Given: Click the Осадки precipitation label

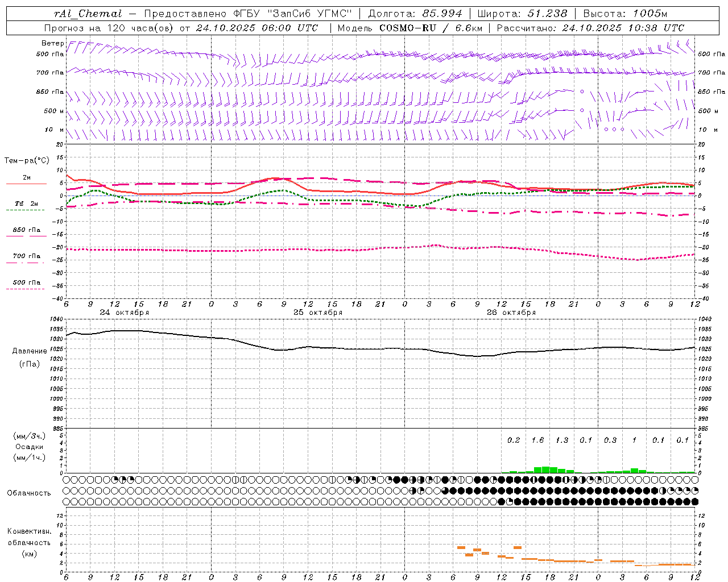Looking at the screenshot, I should 30,447.
